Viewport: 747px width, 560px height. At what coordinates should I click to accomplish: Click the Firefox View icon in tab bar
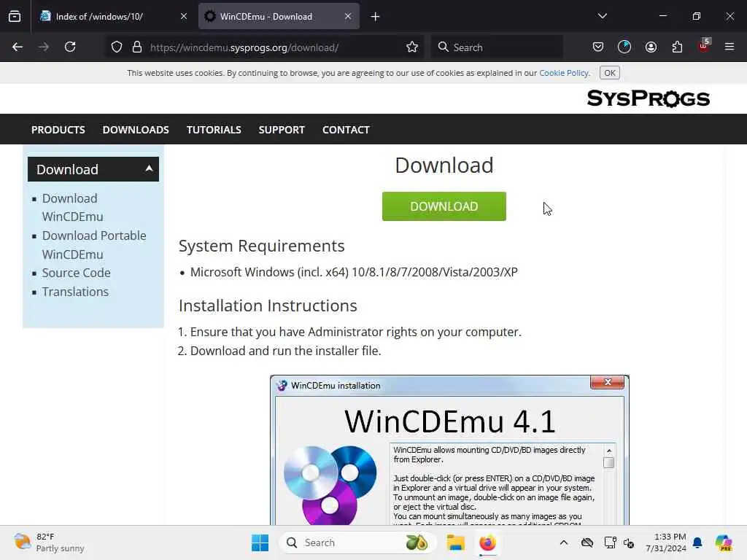[x=15, y=17]
